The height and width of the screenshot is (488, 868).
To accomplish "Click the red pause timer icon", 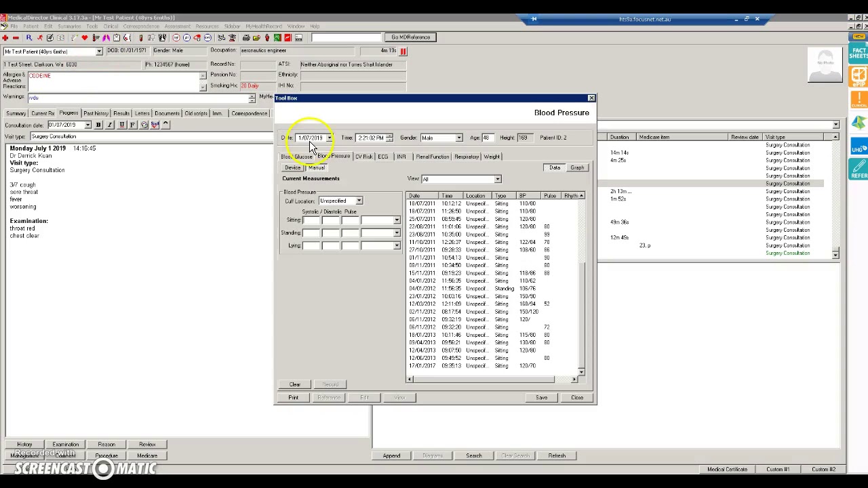I will (x=403, y=51).
